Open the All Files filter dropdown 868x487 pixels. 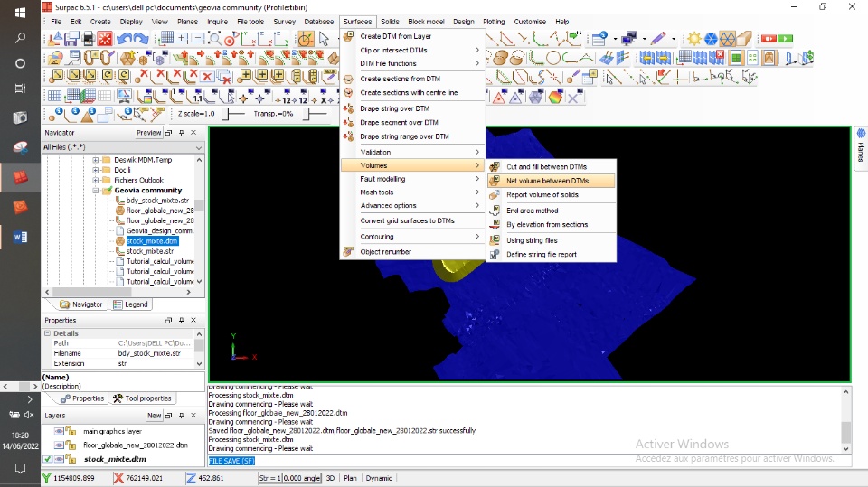click(199, 147)
